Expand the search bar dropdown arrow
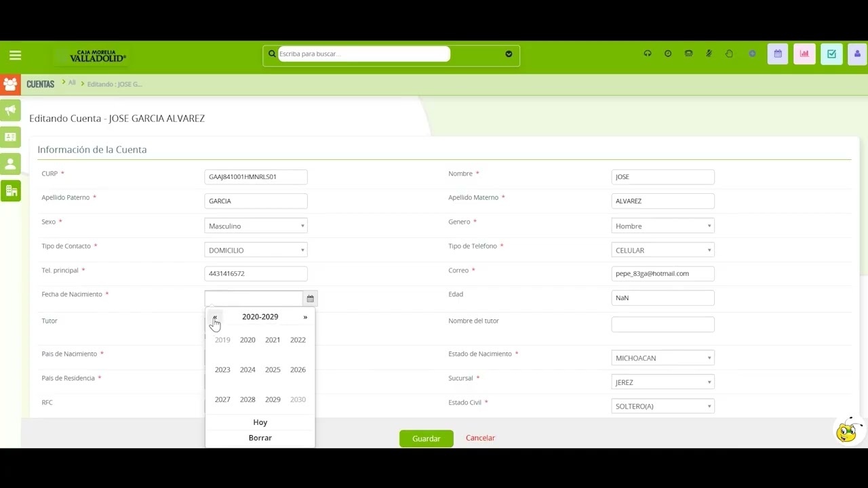 509,54
